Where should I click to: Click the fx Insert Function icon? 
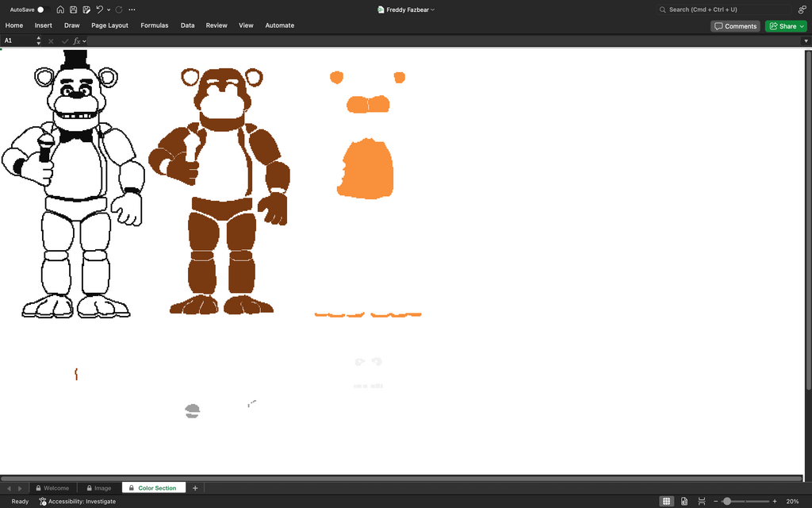(x=77, y=41)
